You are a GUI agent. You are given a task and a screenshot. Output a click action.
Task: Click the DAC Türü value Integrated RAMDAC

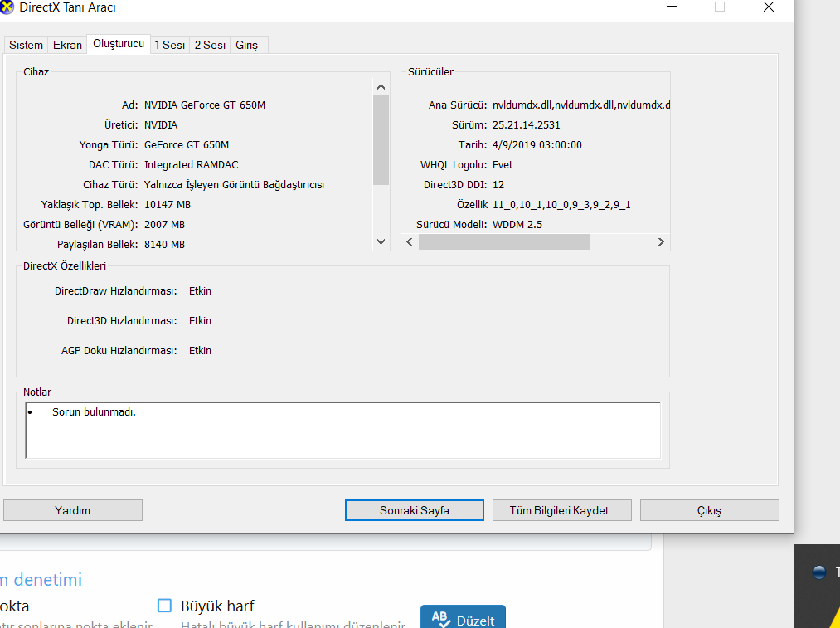[192, 164]
